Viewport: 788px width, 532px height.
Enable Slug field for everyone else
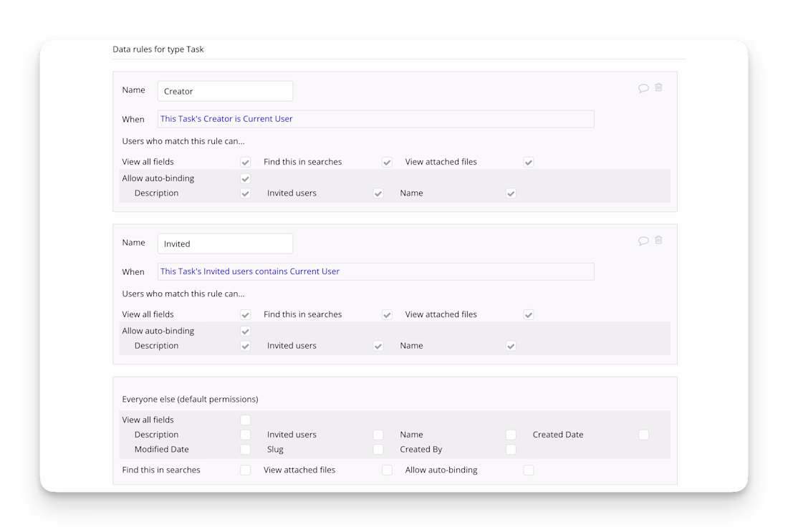[378, 450]
